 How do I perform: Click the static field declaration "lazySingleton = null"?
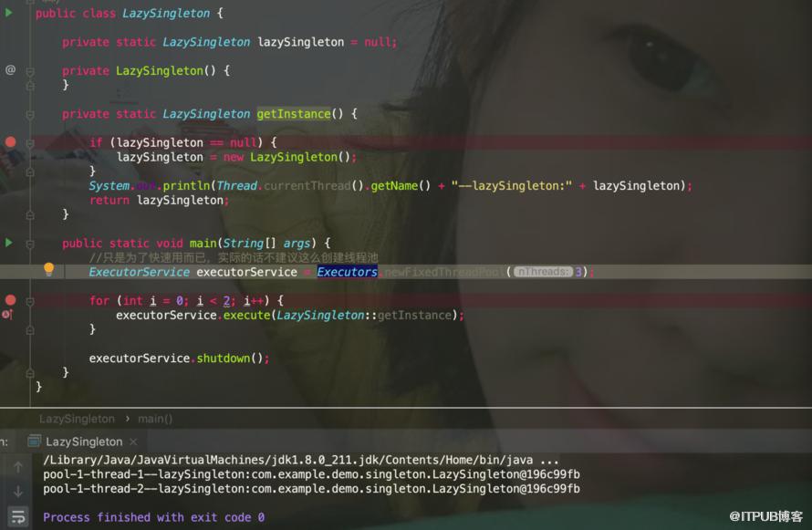click(327, 42)
